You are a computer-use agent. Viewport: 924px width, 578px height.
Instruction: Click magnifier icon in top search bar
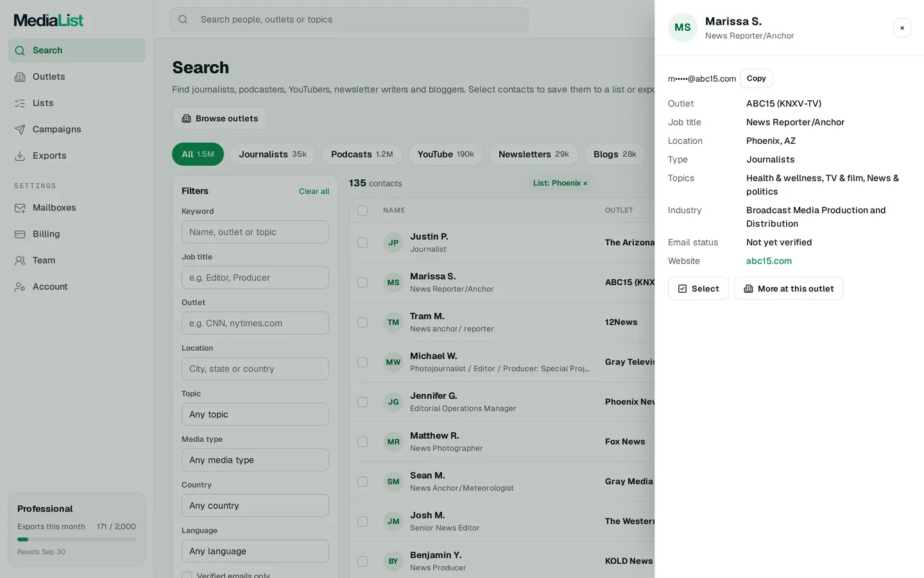click(183, 19)
